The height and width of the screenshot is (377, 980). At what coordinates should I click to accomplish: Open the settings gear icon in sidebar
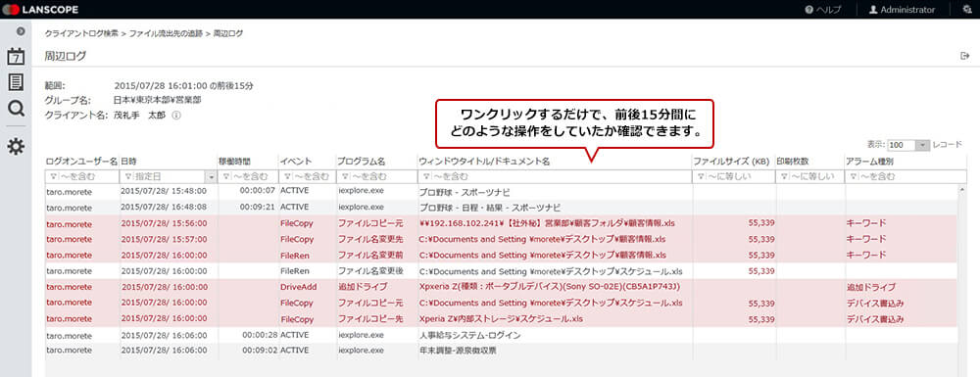coord(16,147)
